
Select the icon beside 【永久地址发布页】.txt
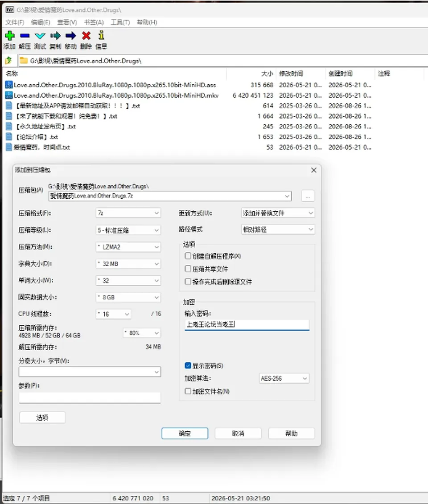tap(9, 126)
